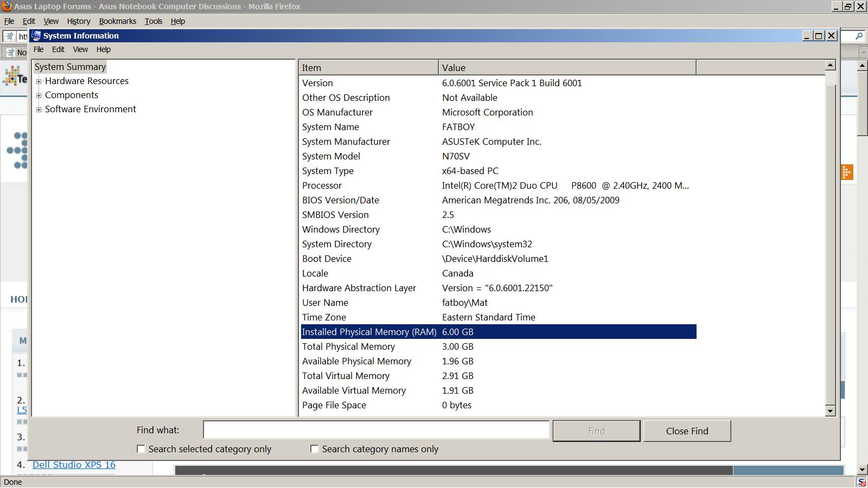The width and height of the screenshot is (868, 488).
Task: Click the value Eastern Standard Time
Action: click(x=489, y=317)
